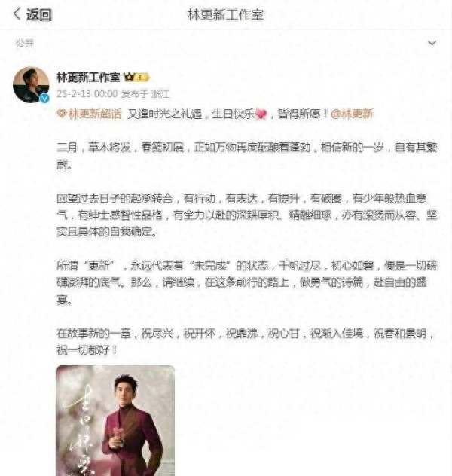Tap the closing line 祝一切都好

pyautogui.click(x=87, y=350)
